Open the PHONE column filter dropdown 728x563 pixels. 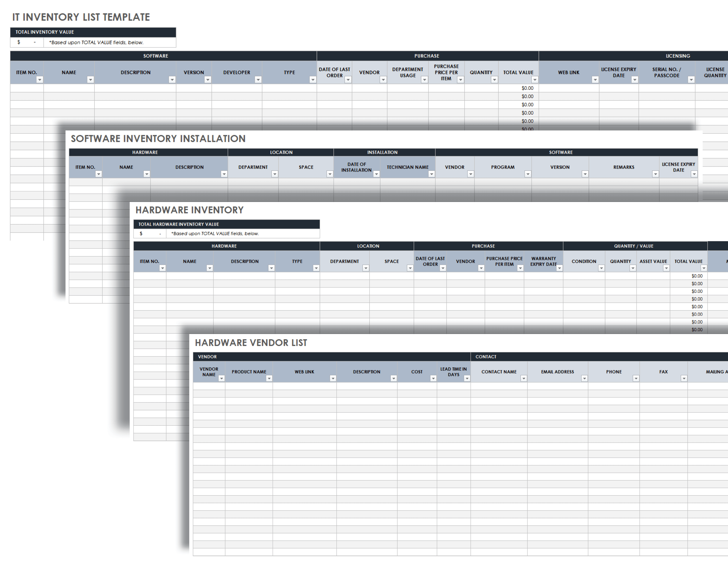coord(636,379)
